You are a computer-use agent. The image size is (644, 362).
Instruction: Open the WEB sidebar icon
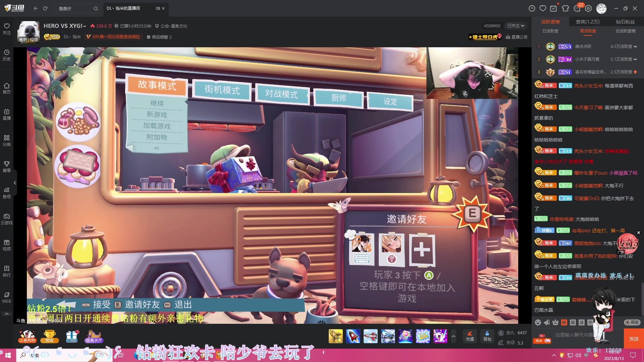coord(7,297)
